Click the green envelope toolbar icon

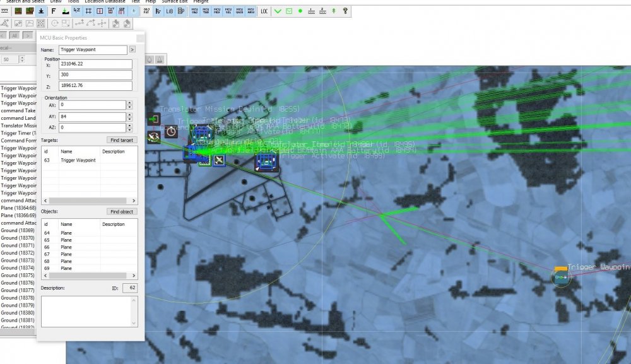[289, 11]
